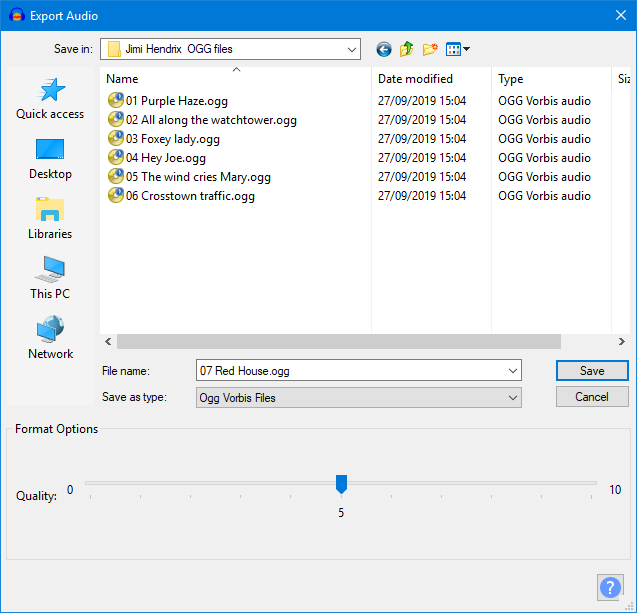Image resolution: width=637 pixels, height=613 pixels.
Task: Sort files by the Name column header
Action: [x=236, y=78]
